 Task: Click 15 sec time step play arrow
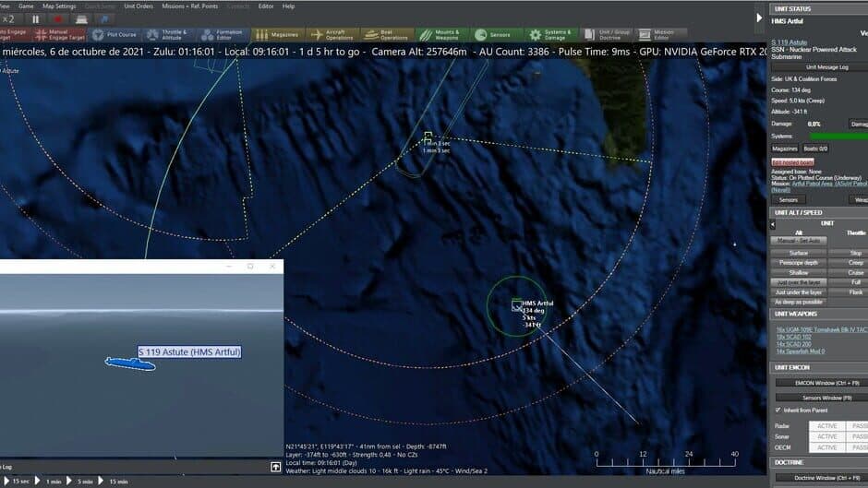click(x=6, y=481)
